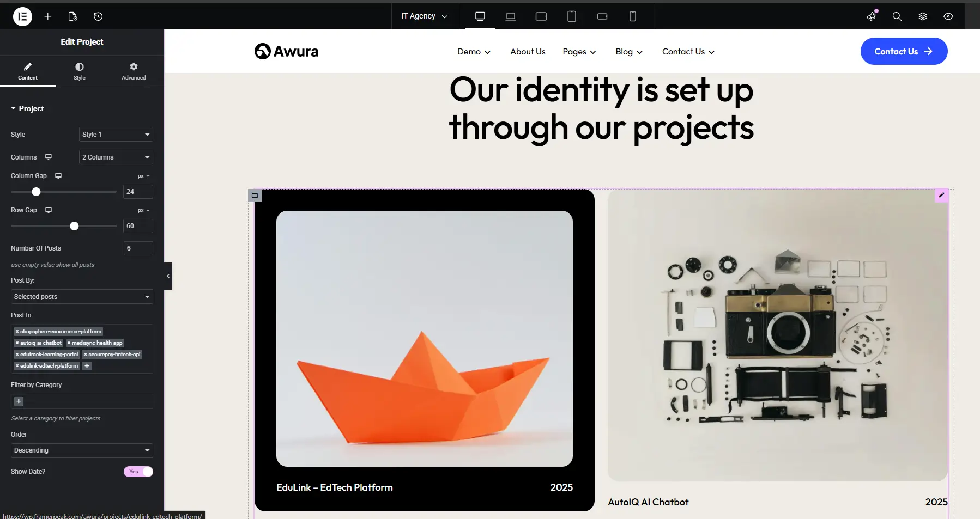Open the finder search icon
The width and height of the screenshot is (980, 519).
pos(897,16)
